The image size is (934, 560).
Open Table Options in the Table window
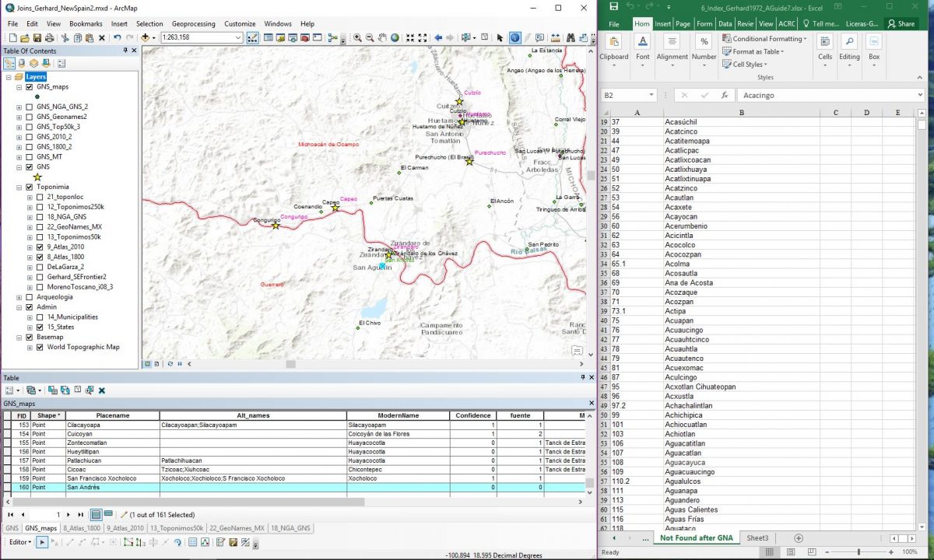10,390
